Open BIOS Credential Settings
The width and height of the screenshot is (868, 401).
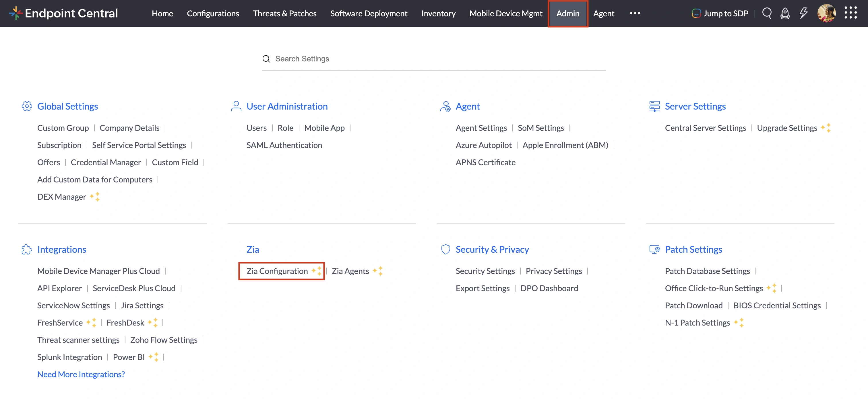777,305
